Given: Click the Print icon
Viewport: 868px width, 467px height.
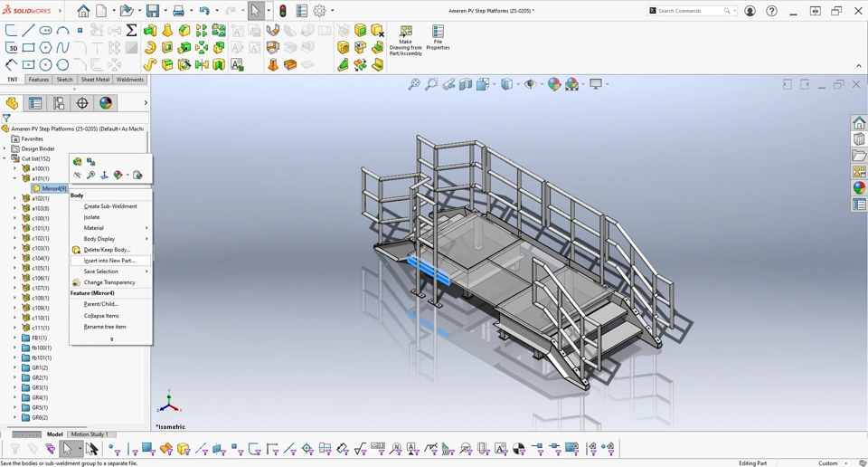Looking at the screenshot, I should 179,11.
